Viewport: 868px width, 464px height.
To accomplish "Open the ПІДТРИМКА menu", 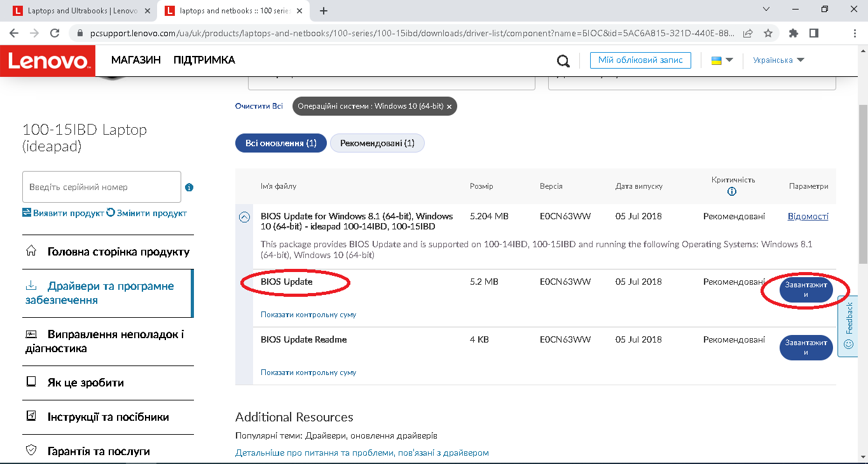I will [x=204, y=60].
